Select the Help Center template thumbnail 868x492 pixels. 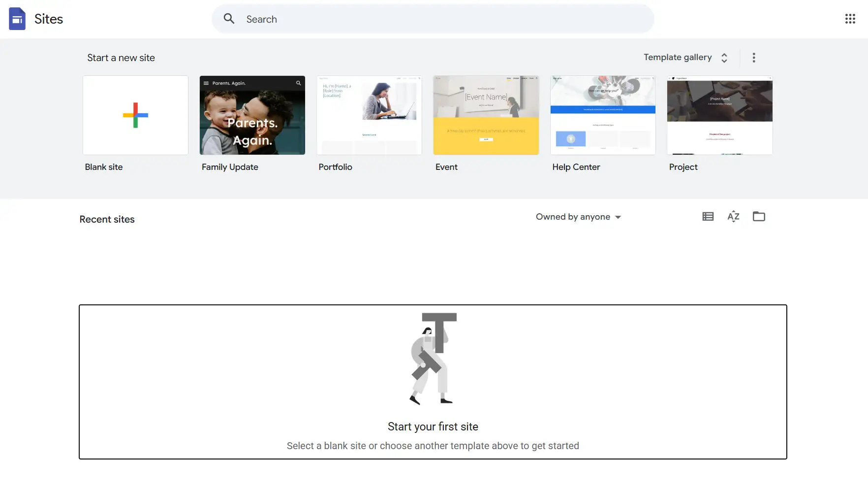click(603, 115)
